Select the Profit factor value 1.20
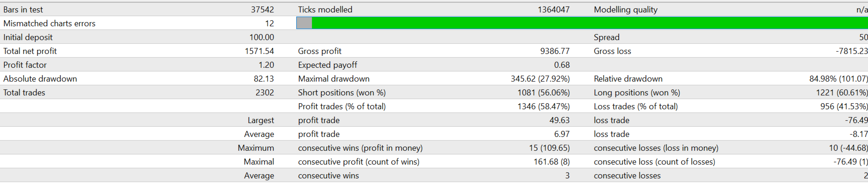868x183 pixels. (x=266, y=65)
